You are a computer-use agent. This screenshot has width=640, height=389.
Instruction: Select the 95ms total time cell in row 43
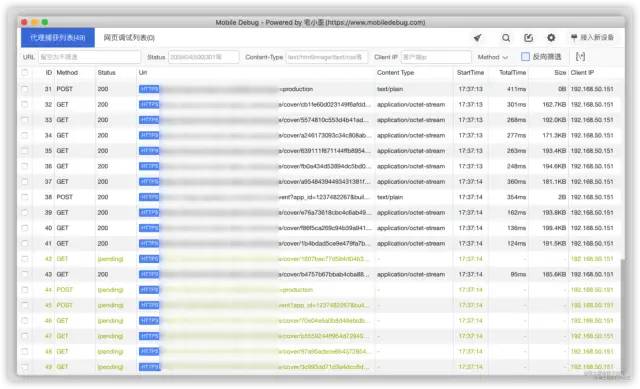[518, 274]
